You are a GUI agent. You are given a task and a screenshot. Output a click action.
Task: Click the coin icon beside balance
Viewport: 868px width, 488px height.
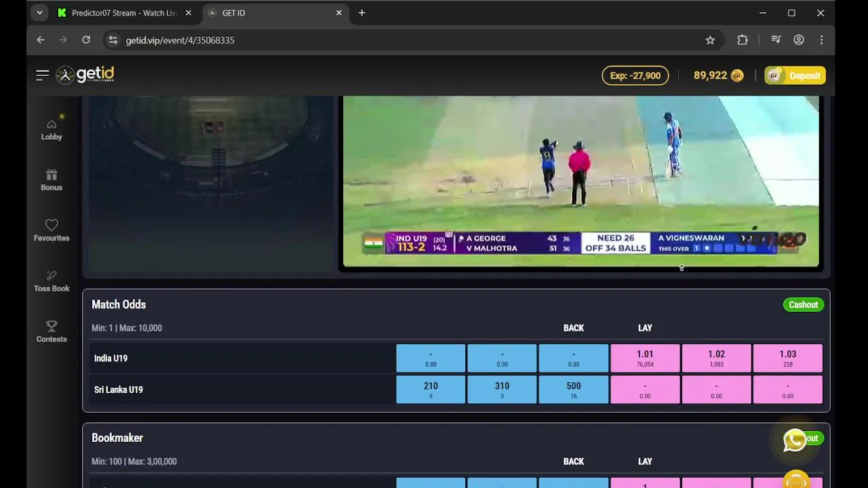(x=737, y=75)
